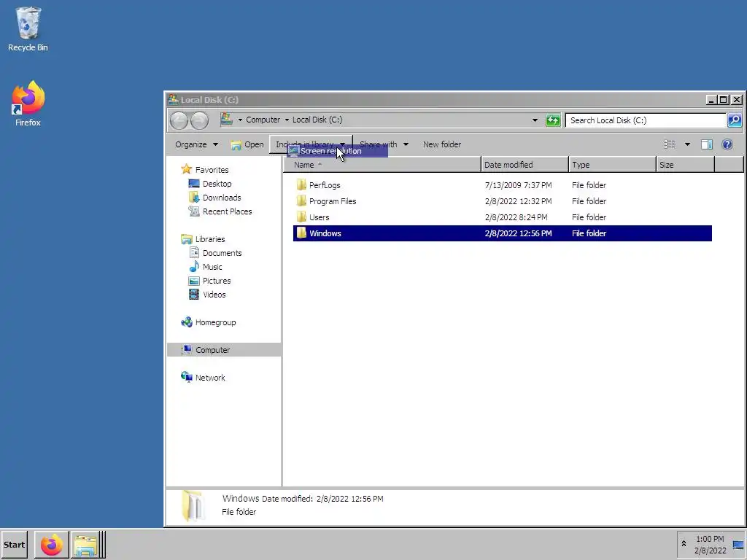
Task: Click the display icon in system tray
Action: [738, 545]
